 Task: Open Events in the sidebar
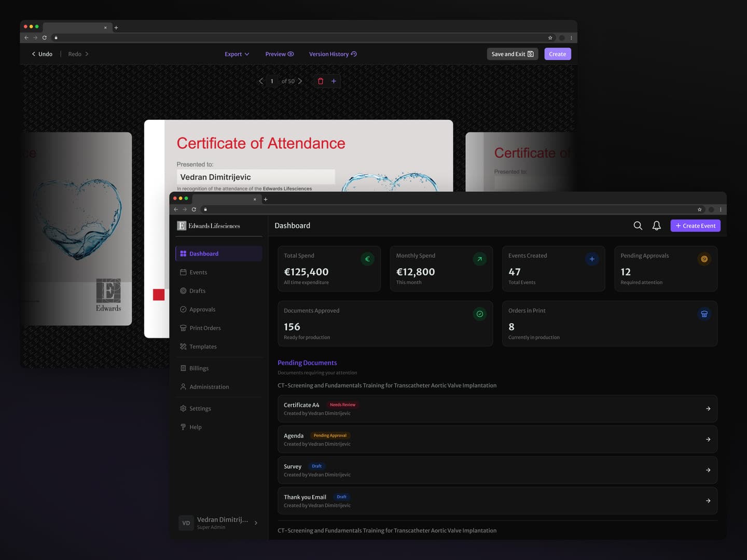[219, 272]
